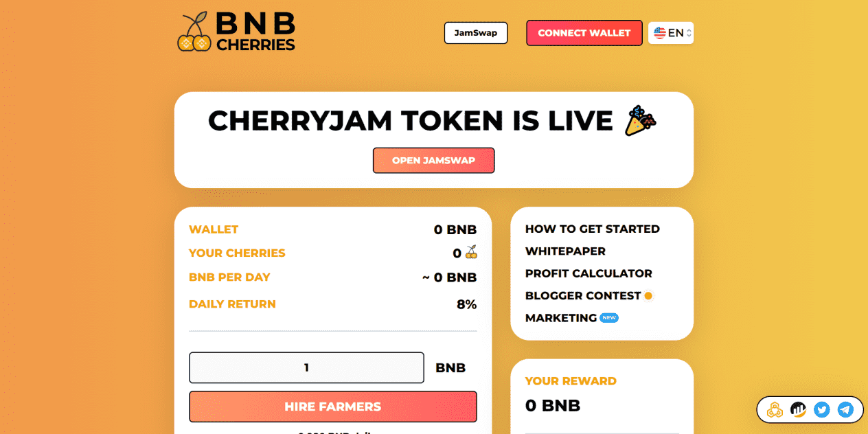Click the Connect Wallet button
The image size is (868, 434).
click(584, 33)
